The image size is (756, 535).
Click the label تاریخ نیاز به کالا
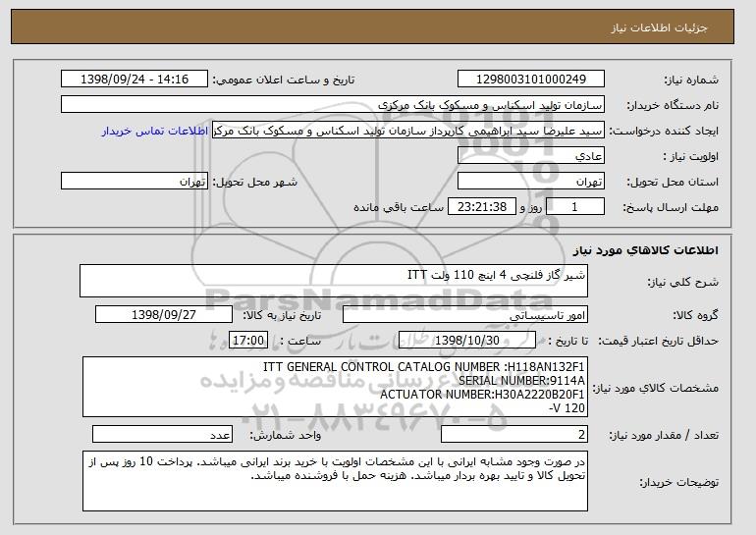coord(282,316)
